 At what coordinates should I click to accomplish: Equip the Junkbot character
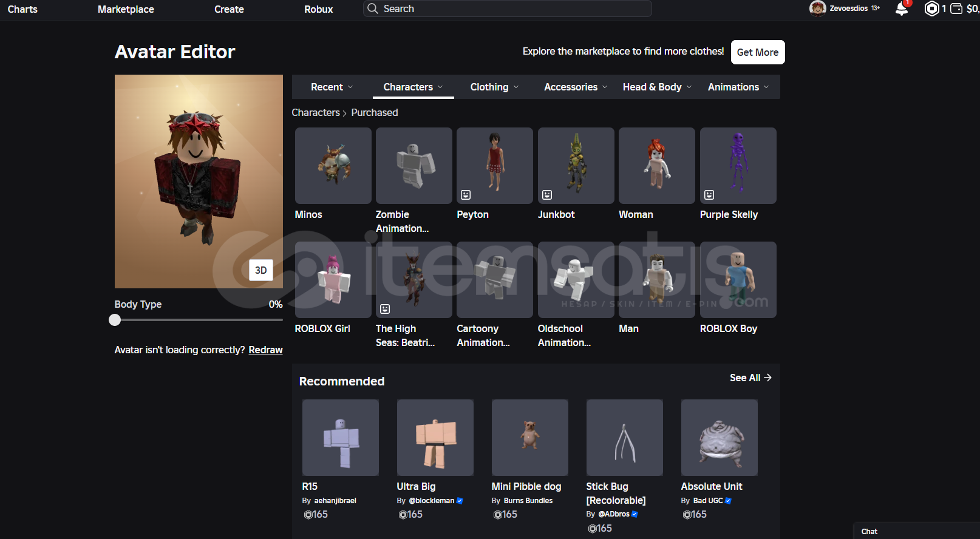pyautogui.click(x=576, y=166)
